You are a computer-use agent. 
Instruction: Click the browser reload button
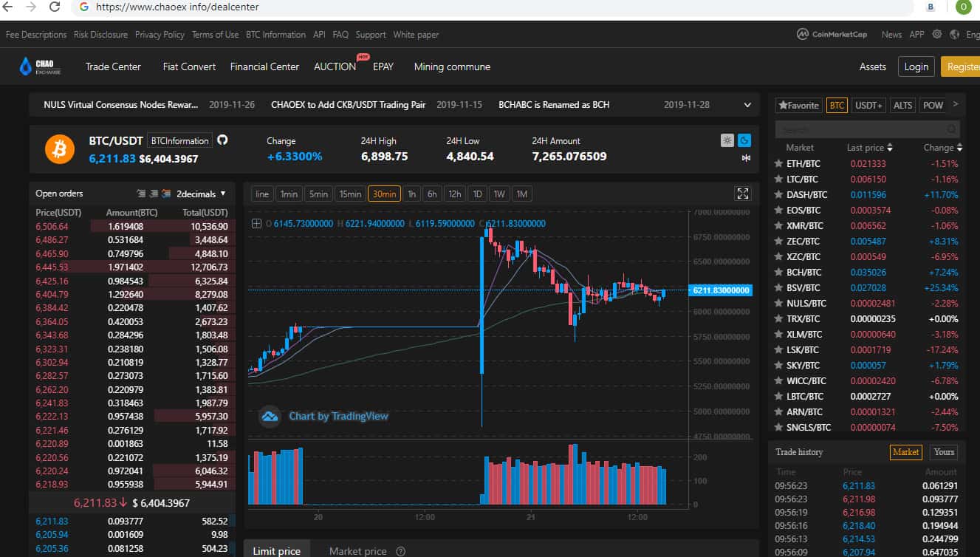click(55, 7)
